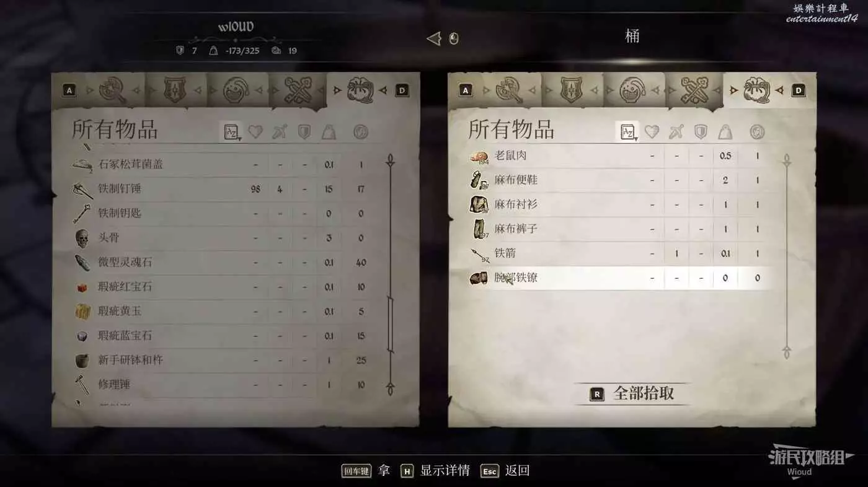Click the D next-category key in barrel panel

[799, 90]
